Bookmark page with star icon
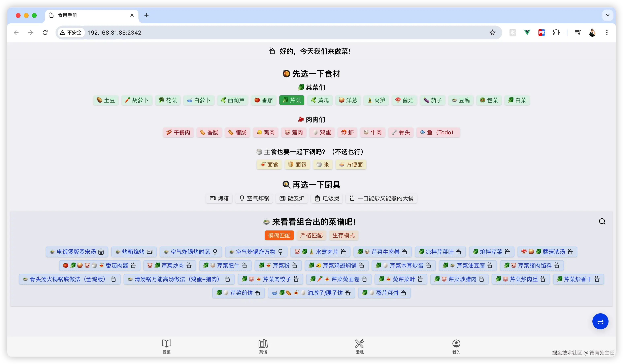The image size is (623, 364). click(x=492, y=33)
